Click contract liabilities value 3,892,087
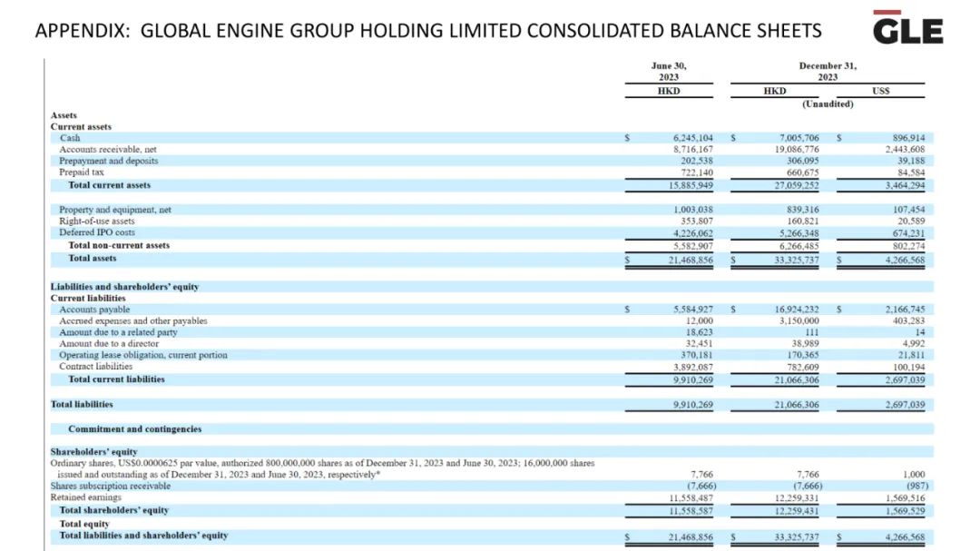The width and height of the screenshot is (980, 551). pos(693,367)
